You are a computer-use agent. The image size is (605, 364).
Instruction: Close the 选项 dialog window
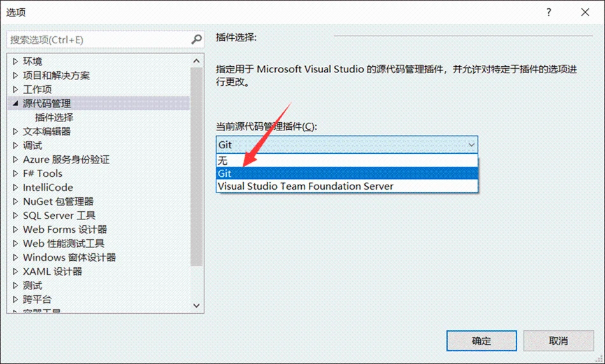(585, 12)
